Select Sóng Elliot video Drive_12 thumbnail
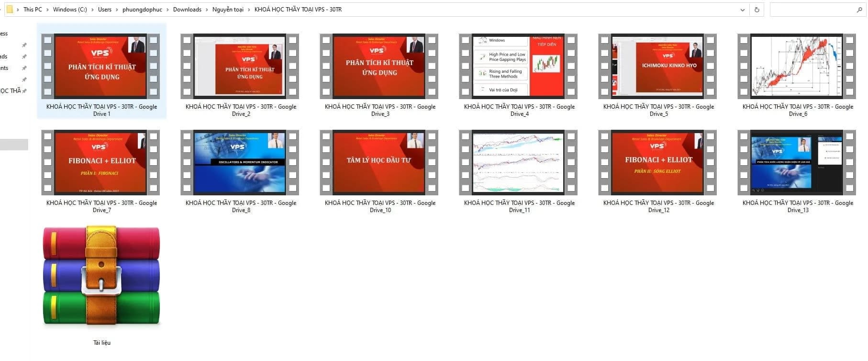The image size is (868, 361). click(x=657, y=162)
